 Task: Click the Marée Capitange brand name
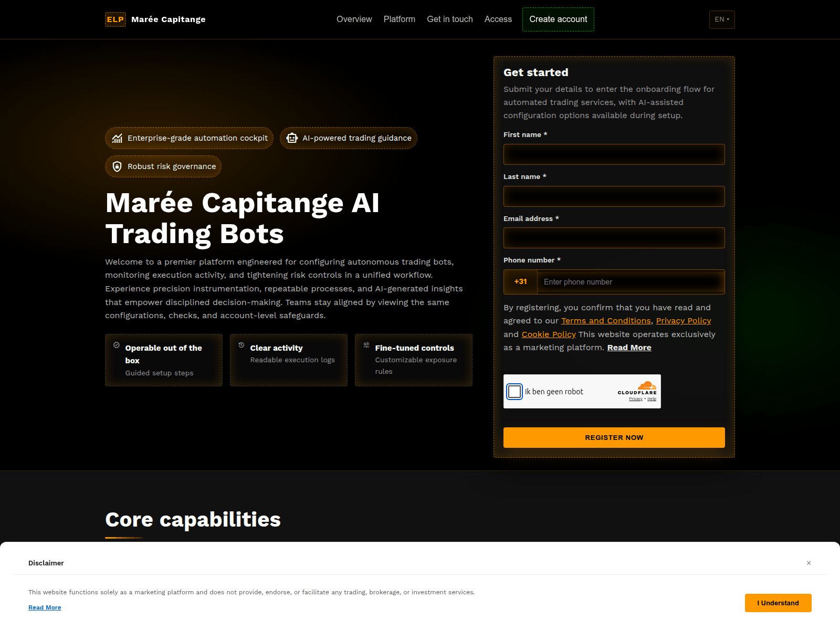coord(169,19)
